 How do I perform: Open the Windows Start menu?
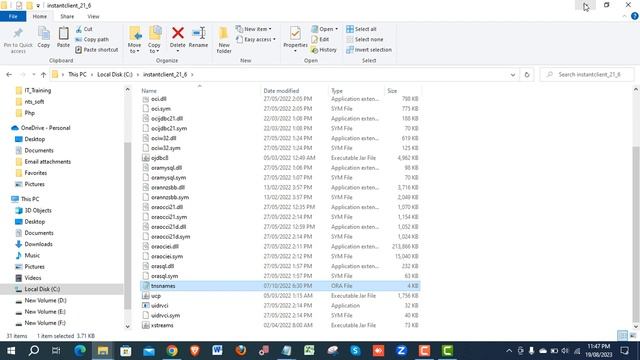point(11,351)
